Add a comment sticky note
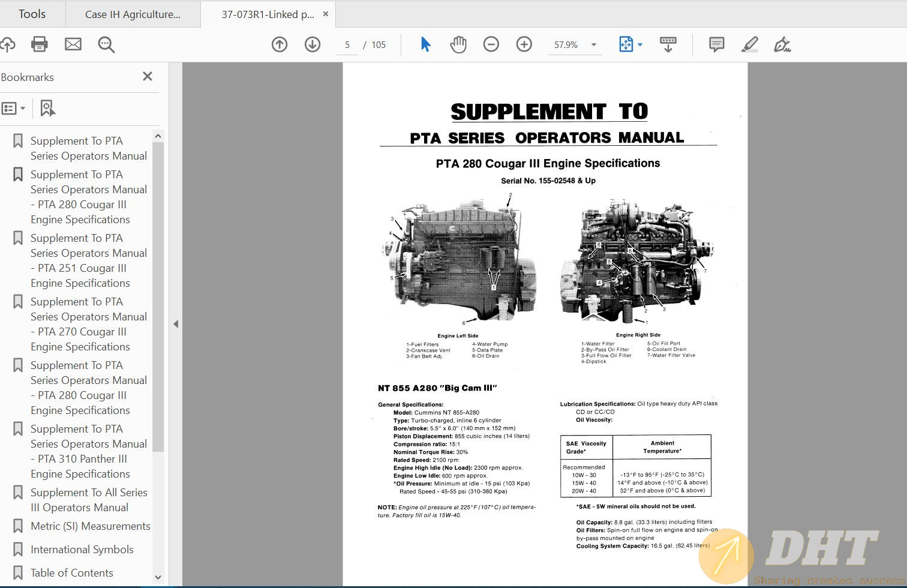Image resolution: width=907 pixels, height=588 pixels. click(716, 44)
